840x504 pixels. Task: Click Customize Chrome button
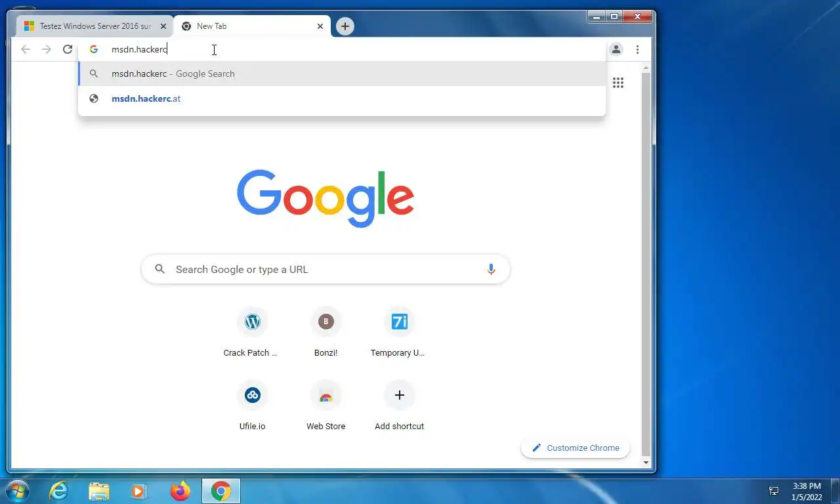click(575, 448)
